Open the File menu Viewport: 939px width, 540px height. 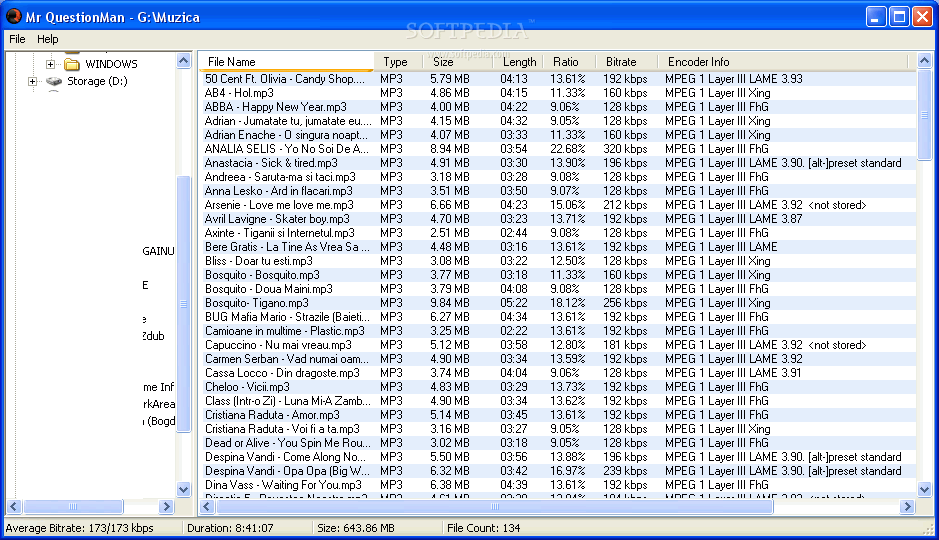point(17,39)
